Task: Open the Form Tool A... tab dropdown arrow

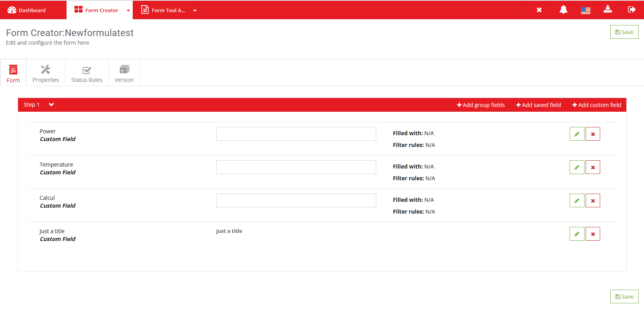Action: 195,11
